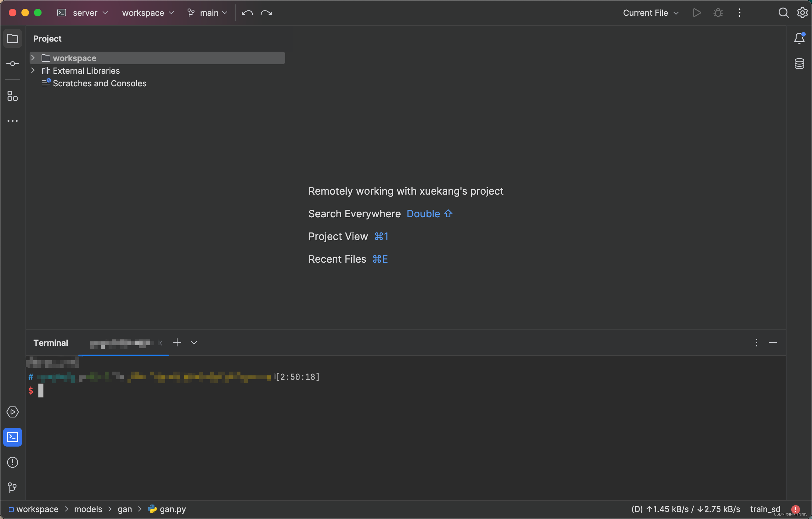This screenshot has width=812, height=519.
Task: Open the Services tool window icon
Action: 13,412
